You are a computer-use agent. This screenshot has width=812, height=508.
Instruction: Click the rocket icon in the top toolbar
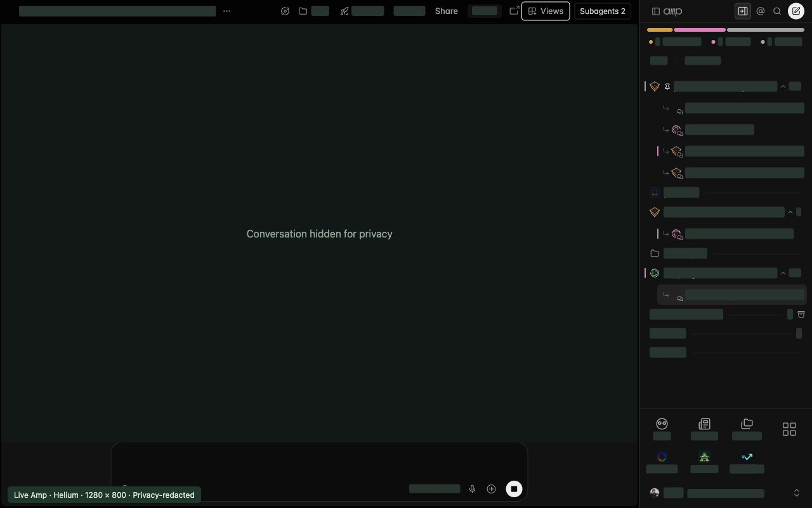344,11
